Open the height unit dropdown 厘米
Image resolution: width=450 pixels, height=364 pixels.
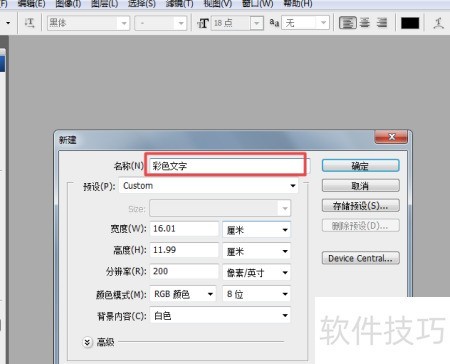(x=256, y=251)
